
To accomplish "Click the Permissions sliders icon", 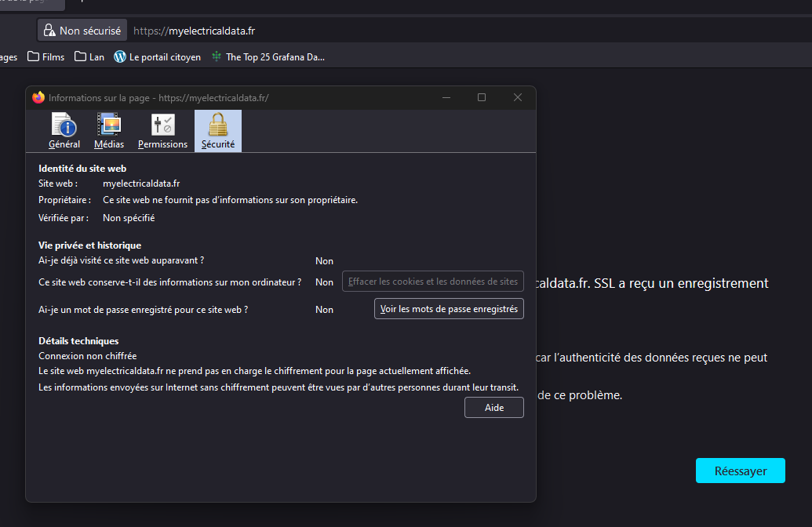I will pos(162,125).
